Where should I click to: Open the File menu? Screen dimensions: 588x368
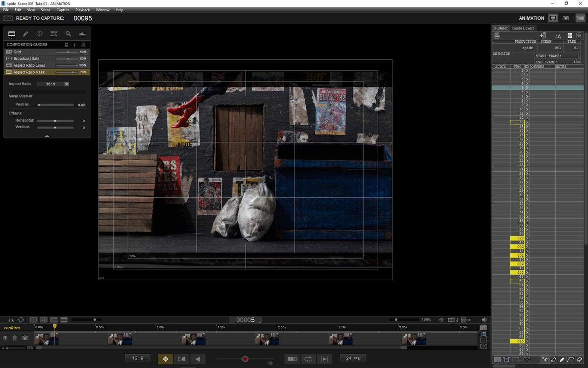coord(6,10)
